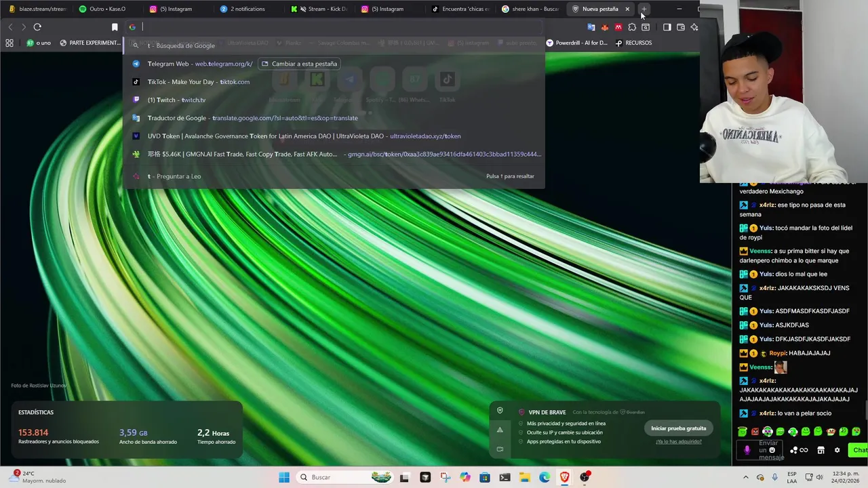Click the triangle icon on the VPN card

500,430
